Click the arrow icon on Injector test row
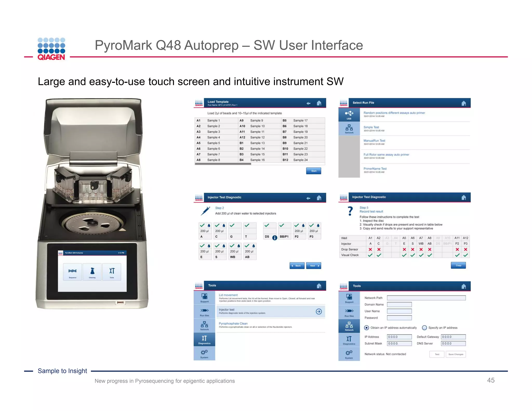532x411 pixels. click(319, 311)
